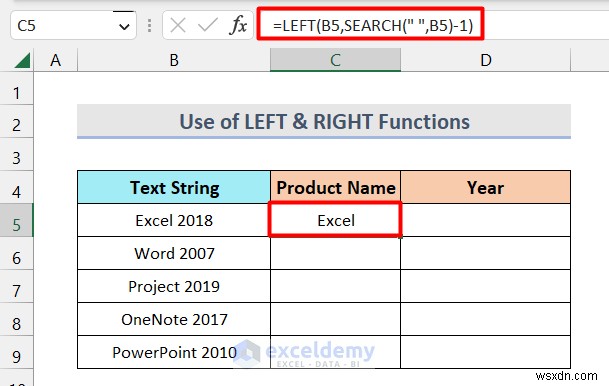This screenshot has width=609, height=386.
Task: Click the 'Product Name' header cell
Action: pyautogui.click(x=336, y=187)
